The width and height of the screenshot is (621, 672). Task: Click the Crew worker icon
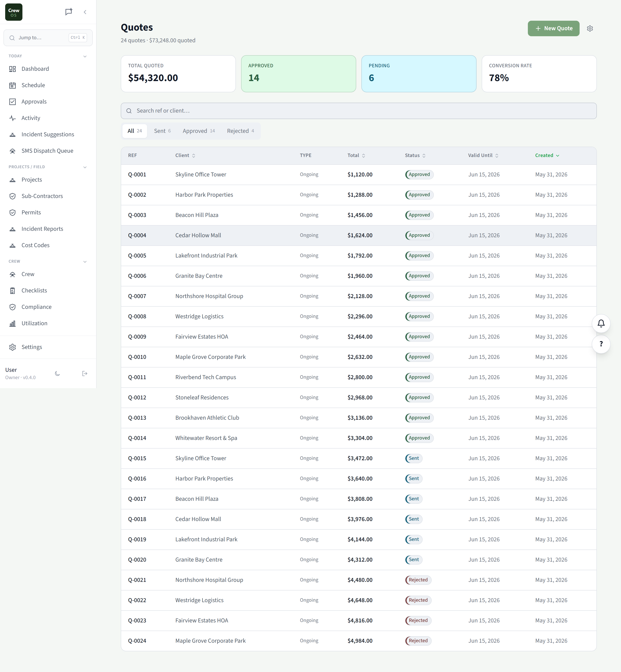(13, 274)
